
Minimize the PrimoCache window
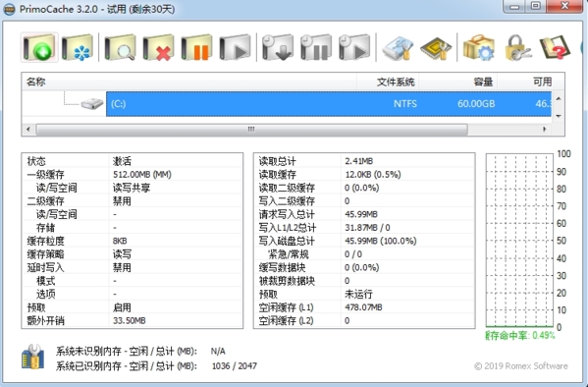pyautogui.click(x=514, y=7)
